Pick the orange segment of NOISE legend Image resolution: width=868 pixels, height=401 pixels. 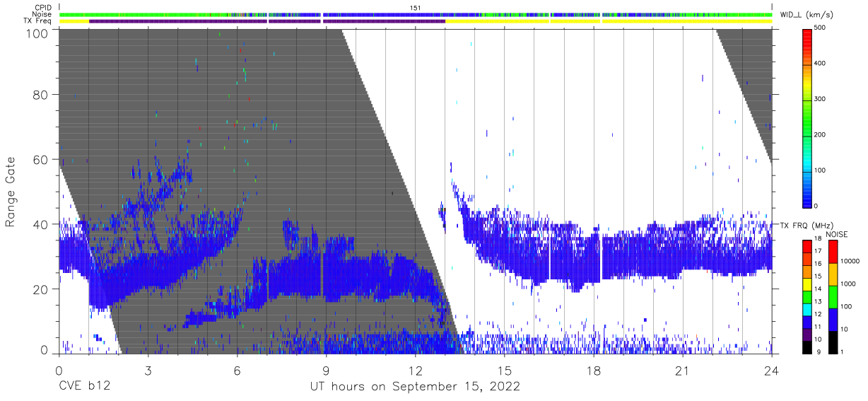pyautogui.click(x=832, y=274)
